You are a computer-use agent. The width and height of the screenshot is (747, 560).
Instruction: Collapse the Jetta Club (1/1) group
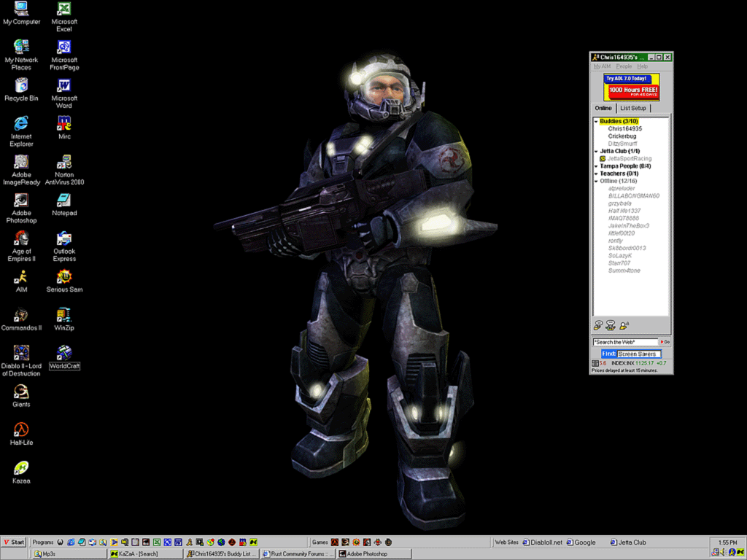(x=596, y=152)
